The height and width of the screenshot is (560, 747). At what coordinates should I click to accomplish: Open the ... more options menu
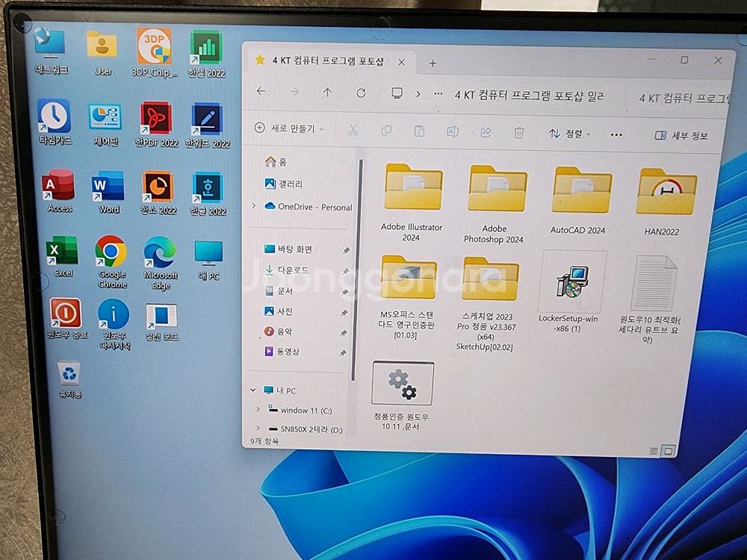pos(616,133)
